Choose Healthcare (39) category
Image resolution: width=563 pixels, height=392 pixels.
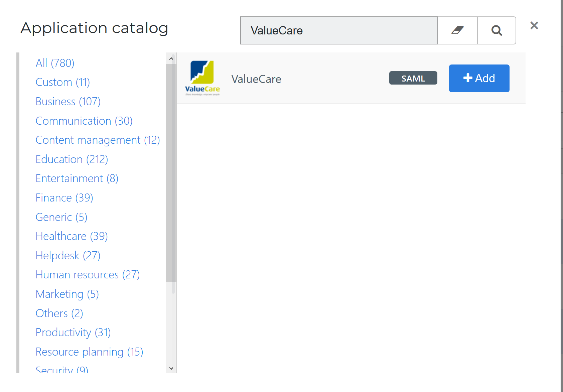coord(72,236)
